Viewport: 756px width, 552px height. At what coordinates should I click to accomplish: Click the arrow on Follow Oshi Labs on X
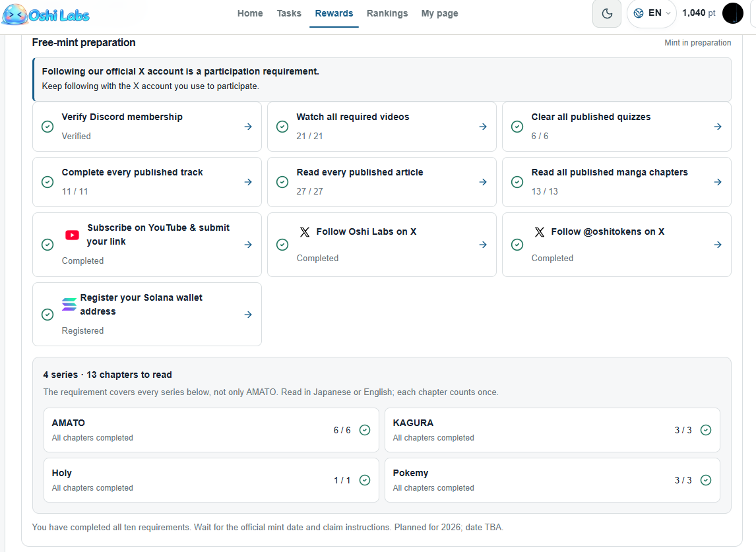(483, 245)
